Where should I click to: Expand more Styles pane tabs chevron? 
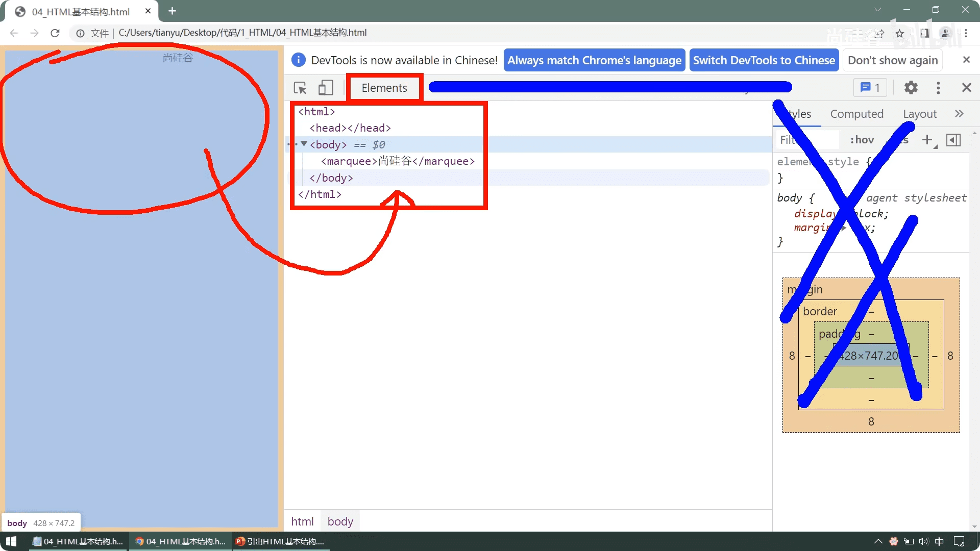(x=959, y=114)
